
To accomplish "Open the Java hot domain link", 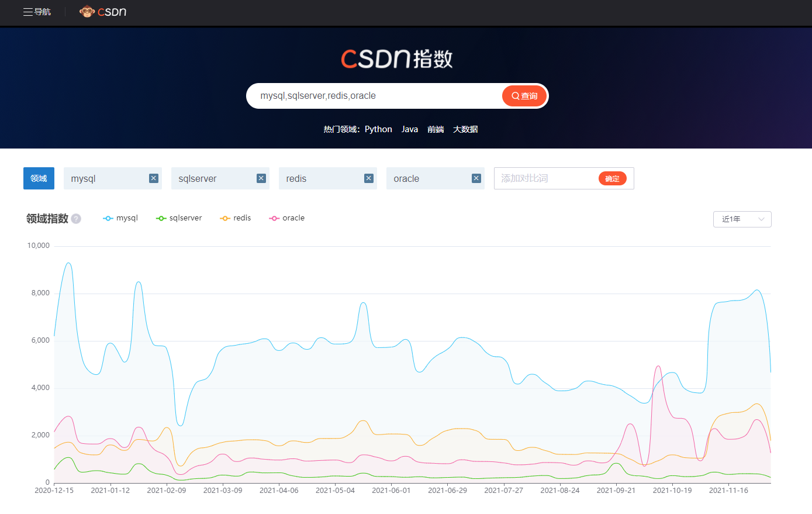I will click(x=410, y=129).
